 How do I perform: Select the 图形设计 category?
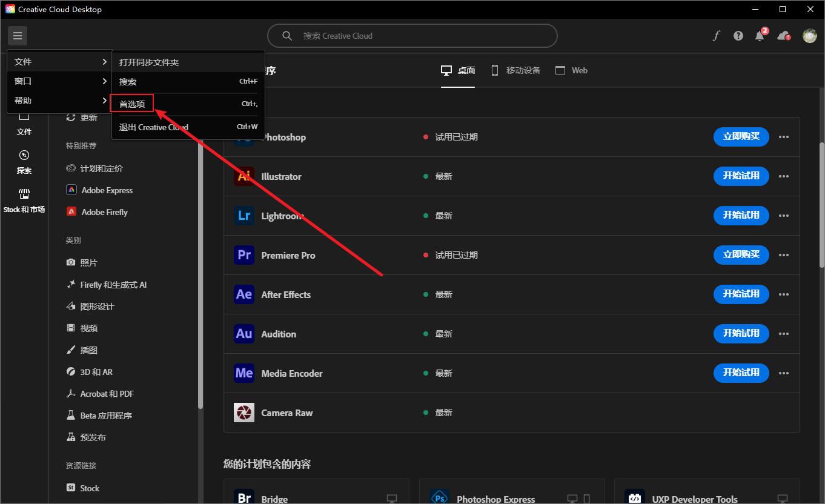point(90,307)
